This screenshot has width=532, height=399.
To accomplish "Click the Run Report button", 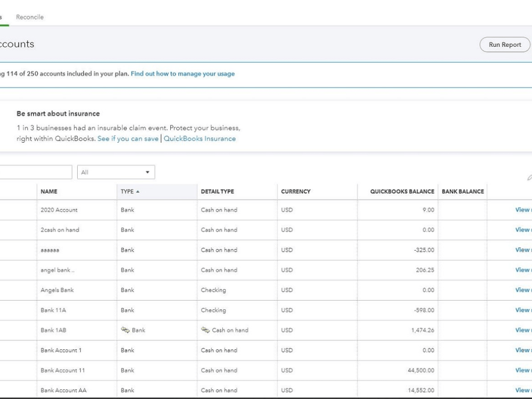I will click(x=505, y=45).
